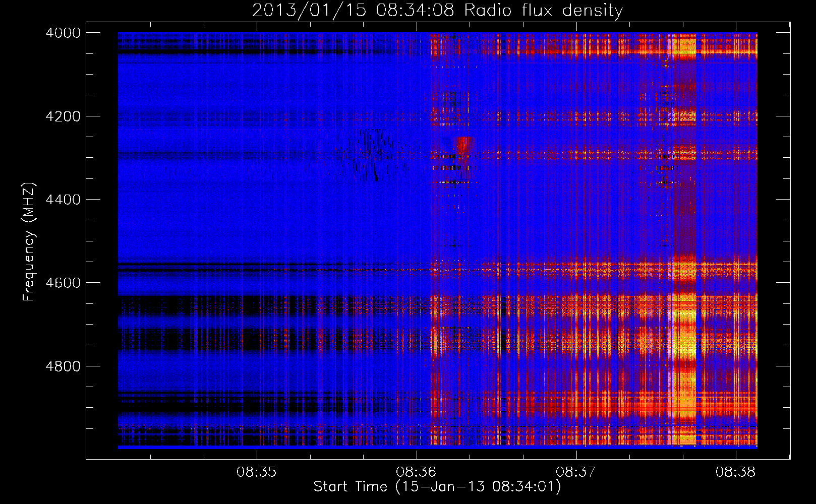The height and width of the screenshot is (504, 816).
Task: Click the '4600' frequency axis label
Action: pos(63,283)
